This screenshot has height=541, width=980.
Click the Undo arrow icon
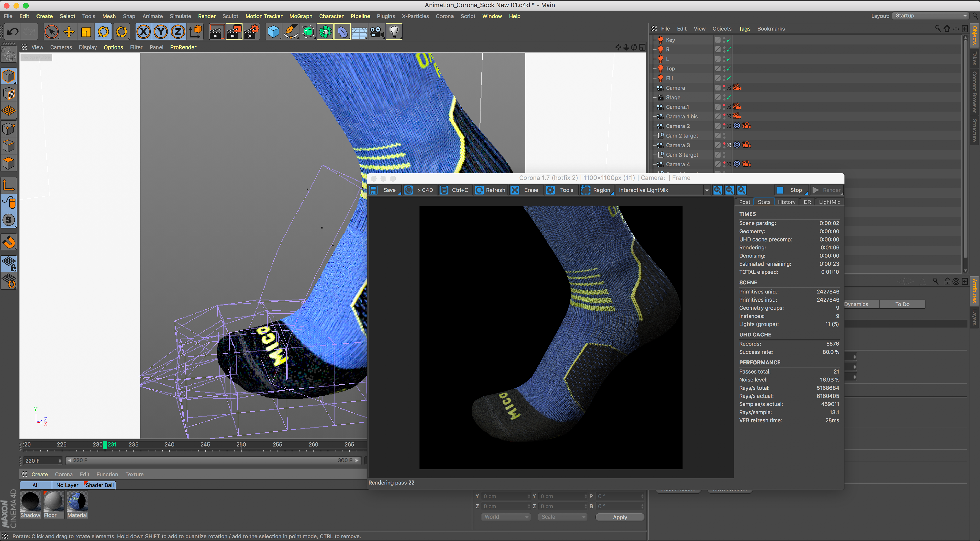(x=13, y=32)
